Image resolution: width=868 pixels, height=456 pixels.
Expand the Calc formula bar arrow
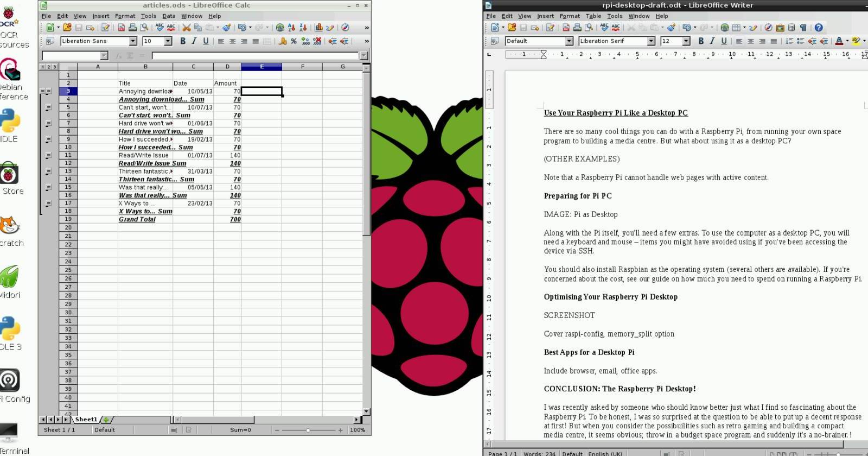point(364,55)
